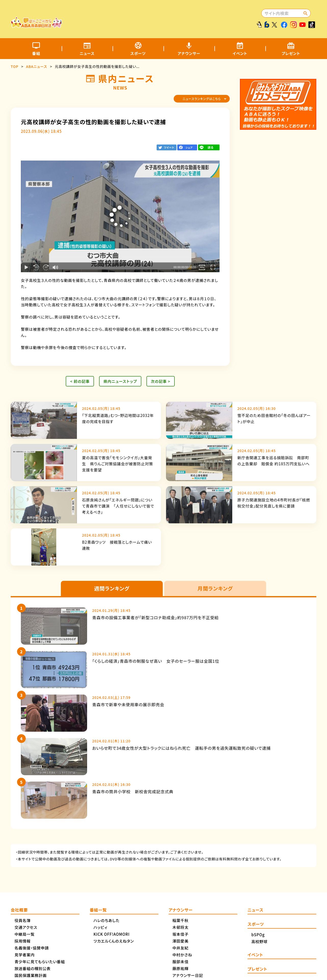Open footer ハレのちあした link
Image resolution: width=327 pixels, height=980 pixels.
tap(106, 920)
